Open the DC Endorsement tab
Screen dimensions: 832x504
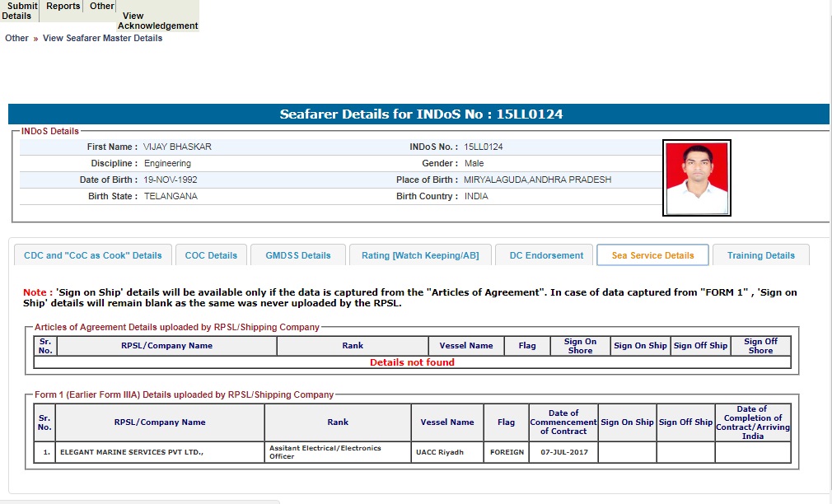pyautogui.click(x=546, y=255)
